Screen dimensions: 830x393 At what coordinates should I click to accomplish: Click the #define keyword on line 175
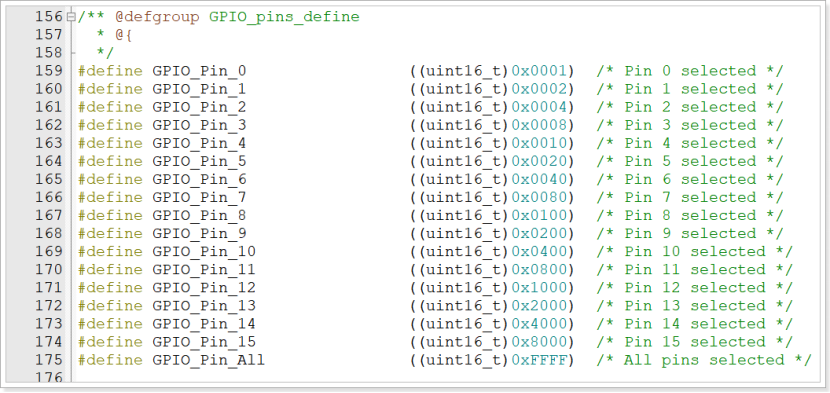pyautogui.click(x=111, y=360)
